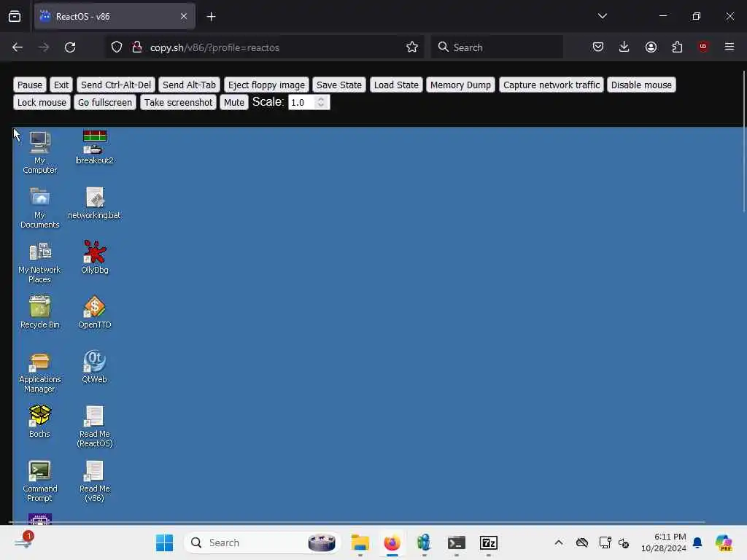This screenshot has width=747, height=560.
Task: Pause the emulator
Action: pyautogui.click(x=30, y=85)
